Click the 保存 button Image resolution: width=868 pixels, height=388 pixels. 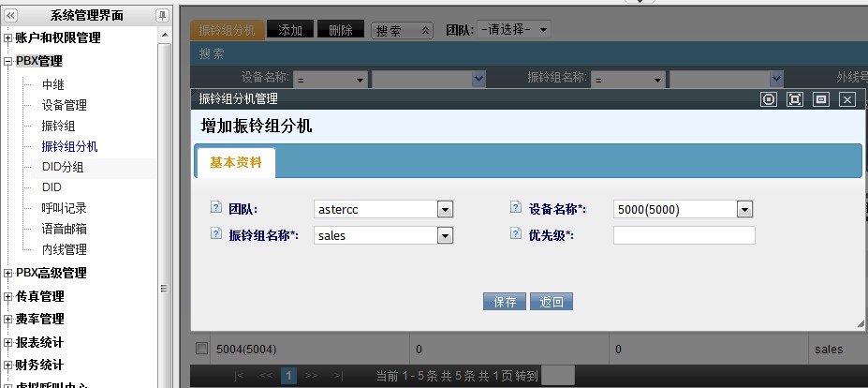(505, 302)
